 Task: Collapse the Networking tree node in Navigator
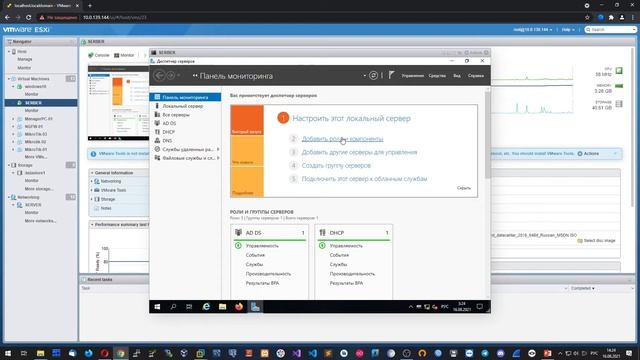pos(9,197)
